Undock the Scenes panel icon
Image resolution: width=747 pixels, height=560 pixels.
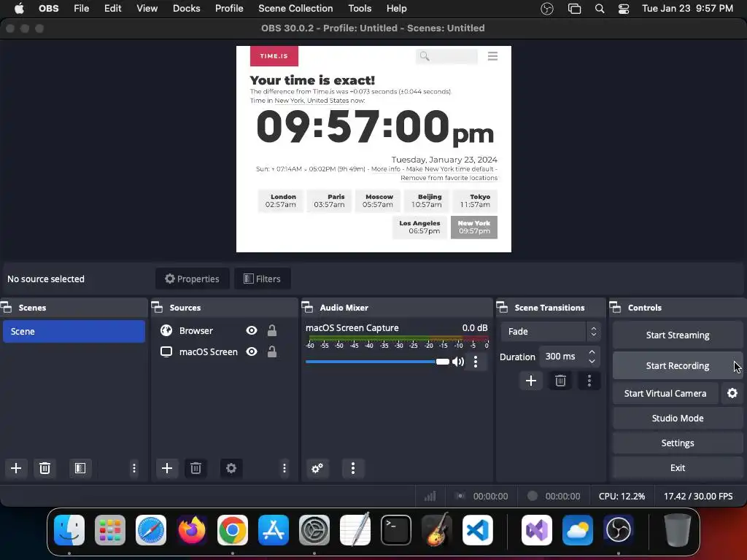click(x=7, y=308)
